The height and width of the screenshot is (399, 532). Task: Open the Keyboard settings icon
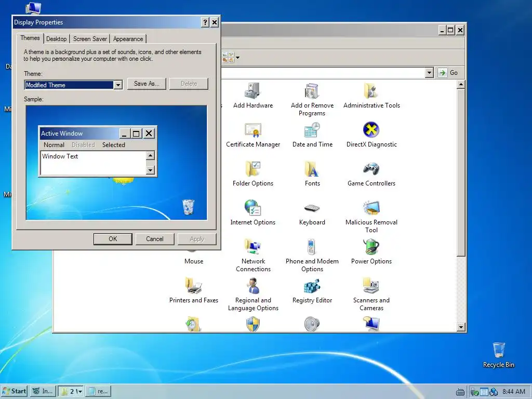pos(312,208)
